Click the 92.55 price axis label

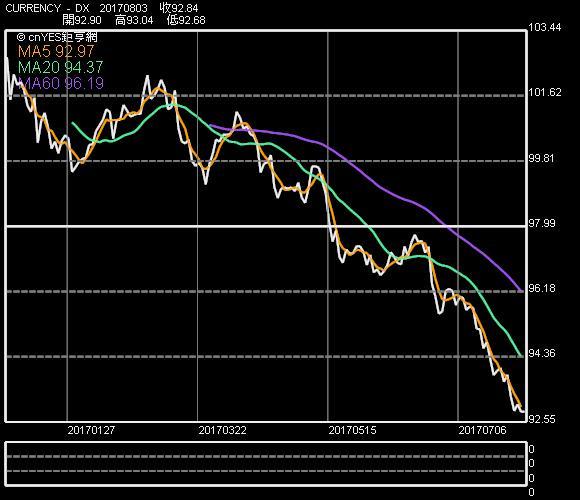(x=542, y=419)
